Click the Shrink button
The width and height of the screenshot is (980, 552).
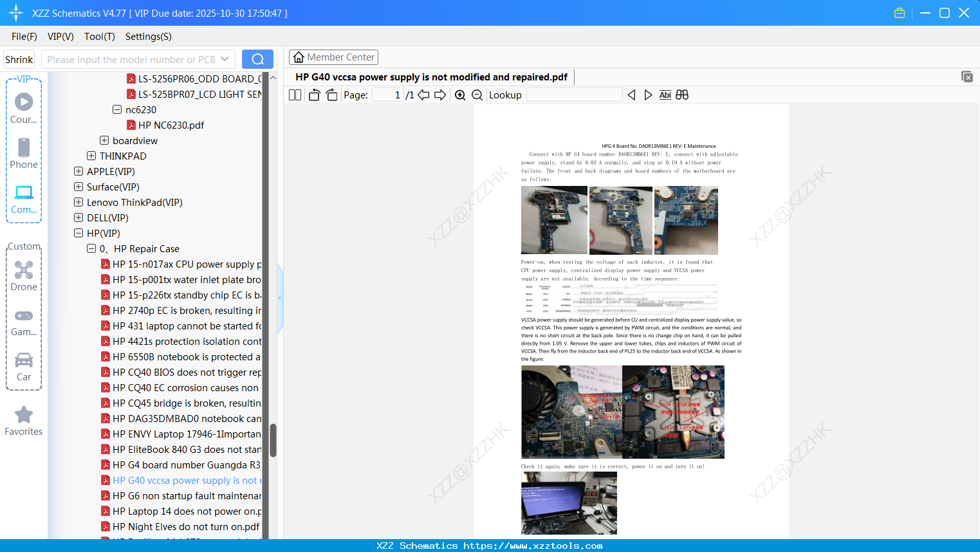pos(19,59)
